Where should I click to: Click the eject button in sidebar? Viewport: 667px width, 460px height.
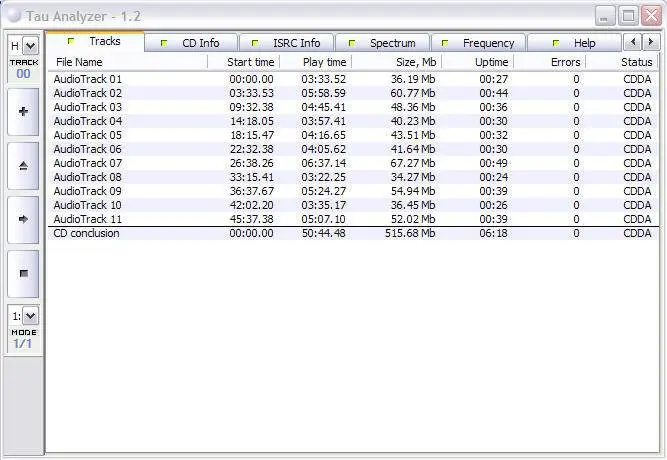pos(23,166)
